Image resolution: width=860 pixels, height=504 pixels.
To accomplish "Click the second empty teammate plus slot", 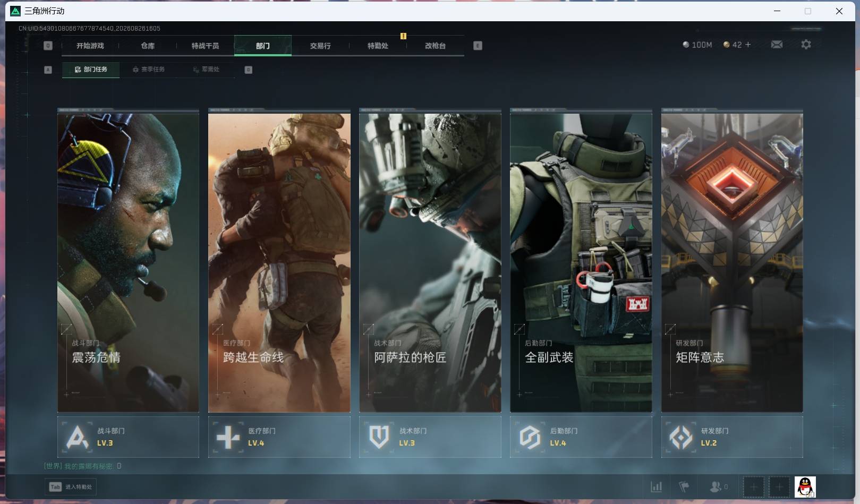I will coord(779,486).
